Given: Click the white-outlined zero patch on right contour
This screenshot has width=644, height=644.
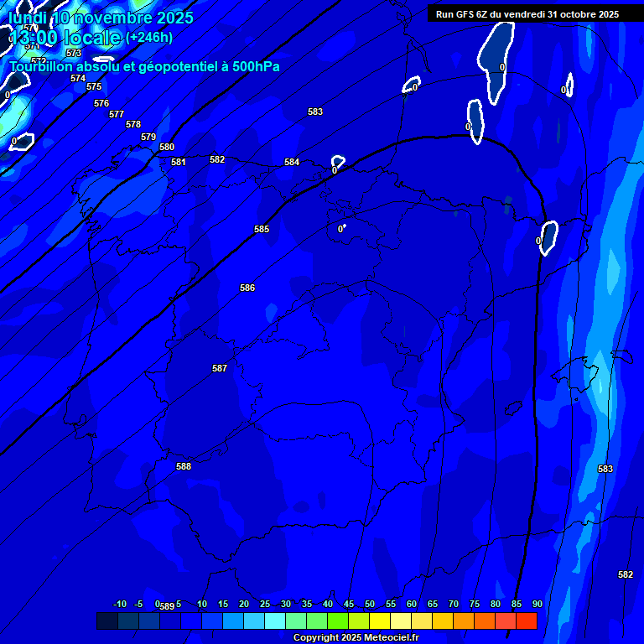Looking at the screenshot, I should point(548,236).
